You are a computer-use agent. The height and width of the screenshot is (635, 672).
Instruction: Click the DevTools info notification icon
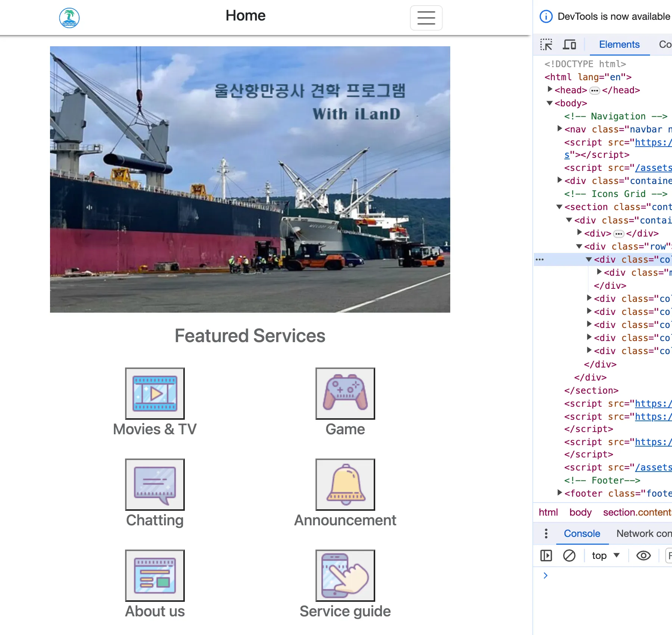[x=546, y=16]
